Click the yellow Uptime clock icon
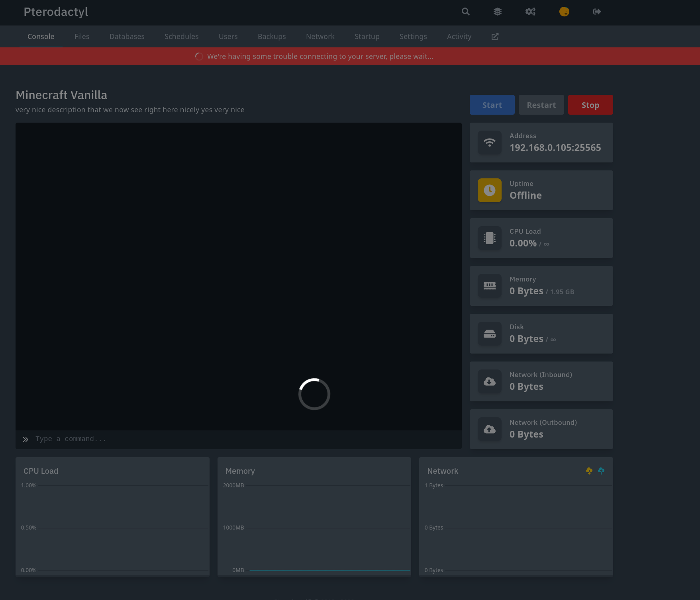The height and width of the screenshot is (600, 700). click(490, 190)
